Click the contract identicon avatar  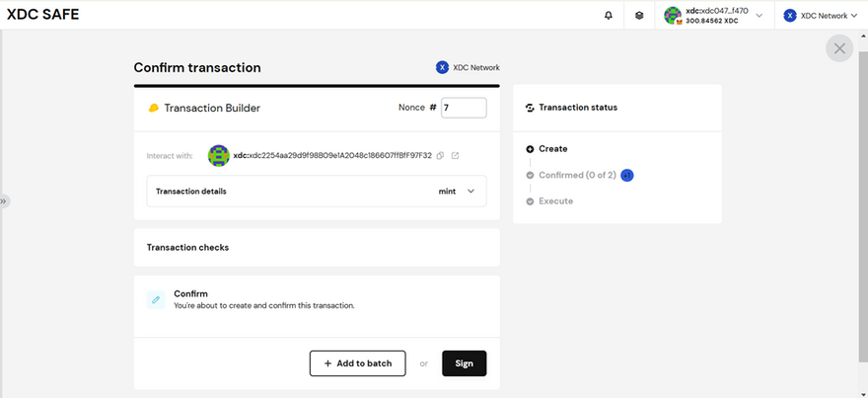coord(219,156)
